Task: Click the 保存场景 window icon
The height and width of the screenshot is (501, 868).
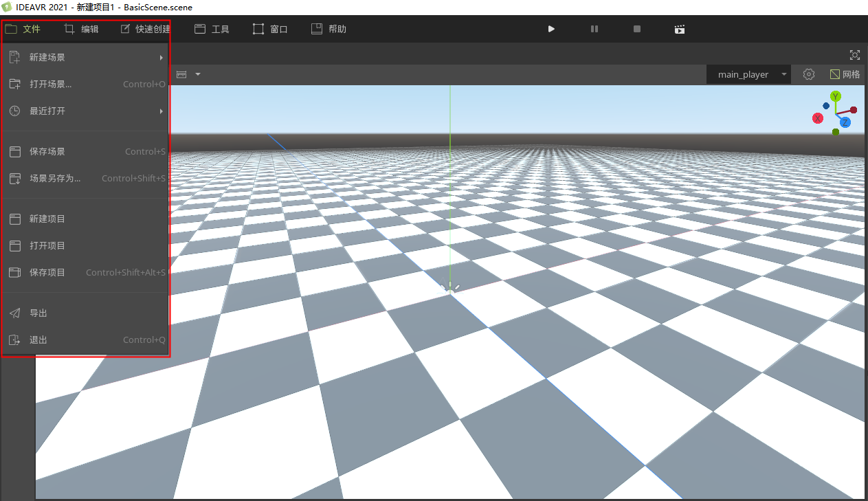Action: [x=15, y=152]
